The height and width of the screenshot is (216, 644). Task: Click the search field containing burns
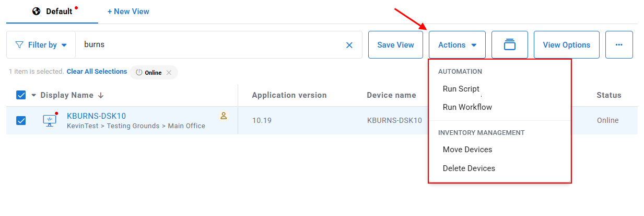click(209, 45)
